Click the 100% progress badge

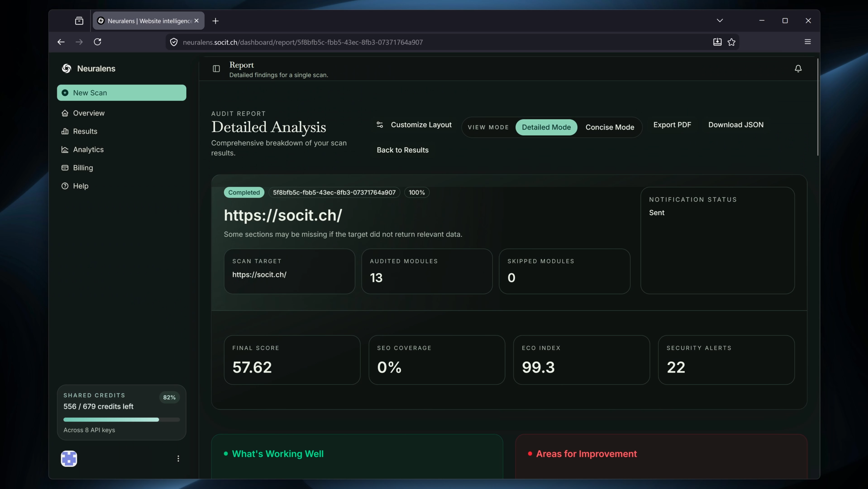click(x=417, y=193)
